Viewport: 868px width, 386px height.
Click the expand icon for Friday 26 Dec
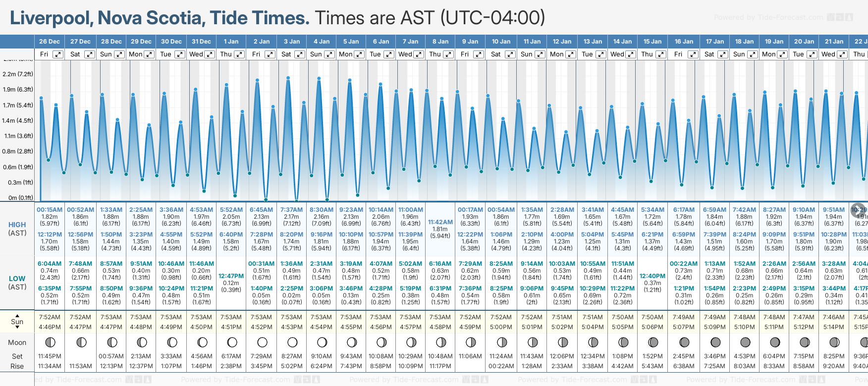[58, 54]
